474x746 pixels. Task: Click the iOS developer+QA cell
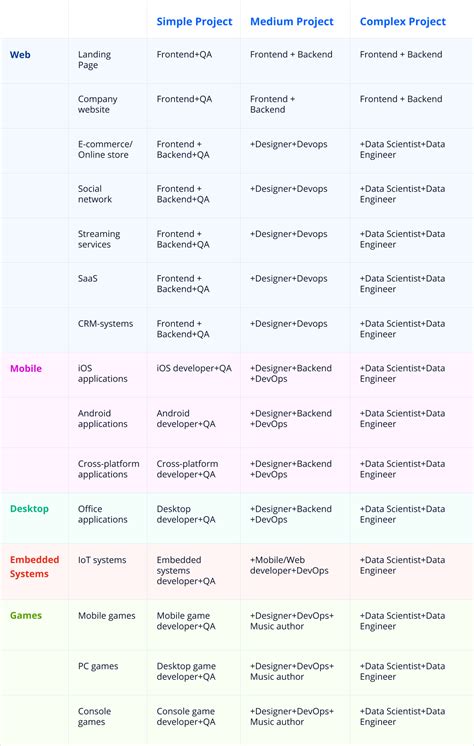pos(194,368)
